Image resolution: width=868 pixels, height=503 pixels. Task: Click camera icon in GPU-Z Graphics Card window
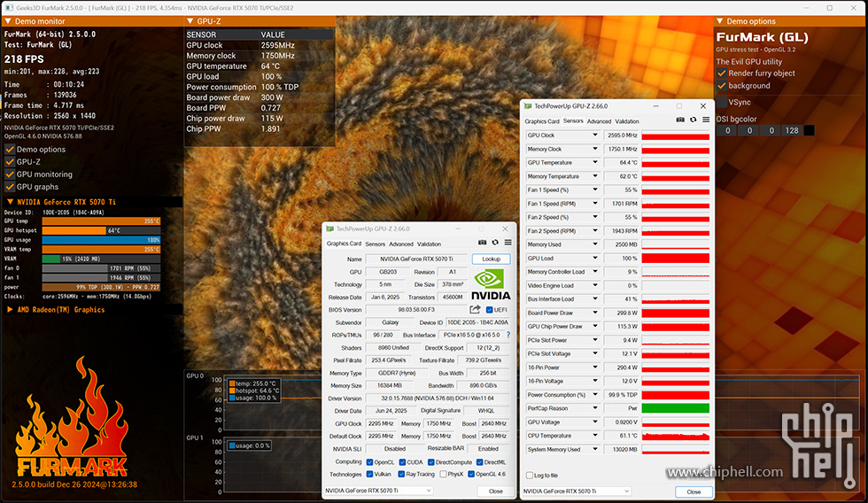(x=482, y=243)
